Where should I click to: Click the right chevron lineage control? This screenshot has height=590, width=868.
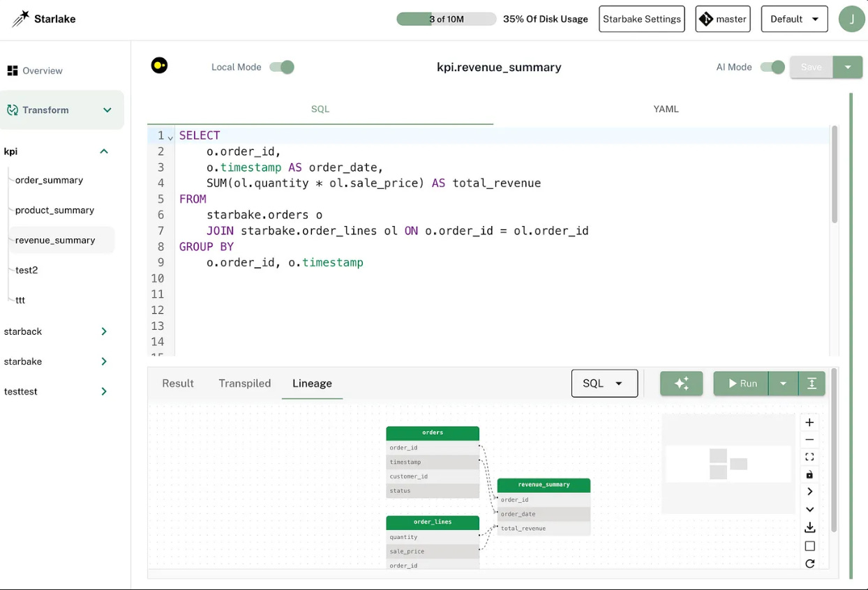coord(809,492)
